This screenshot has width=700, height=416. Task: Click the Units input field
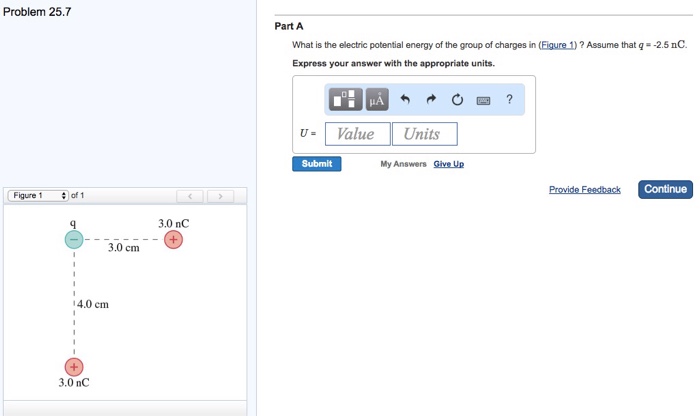(x=425, y=134)
